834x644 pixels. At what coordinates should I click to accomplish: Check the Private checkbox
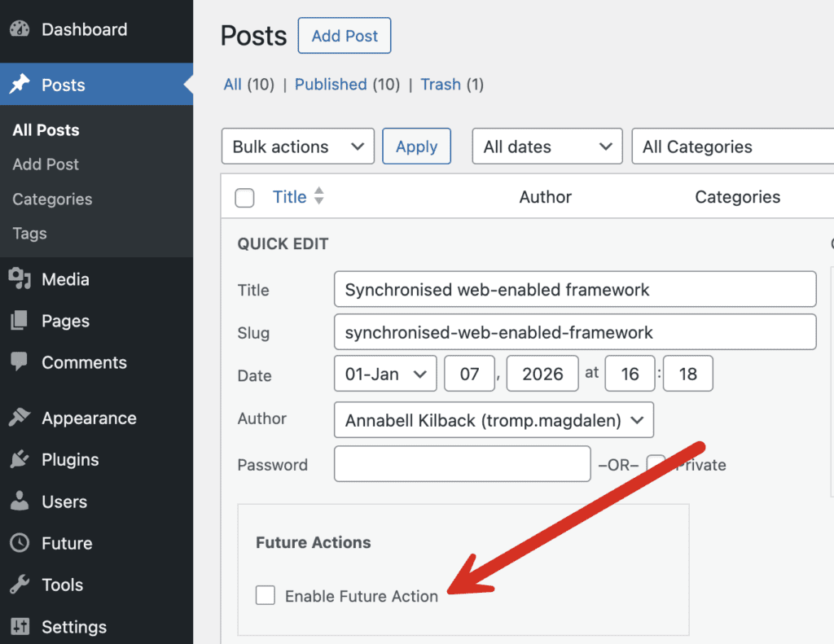656,464
